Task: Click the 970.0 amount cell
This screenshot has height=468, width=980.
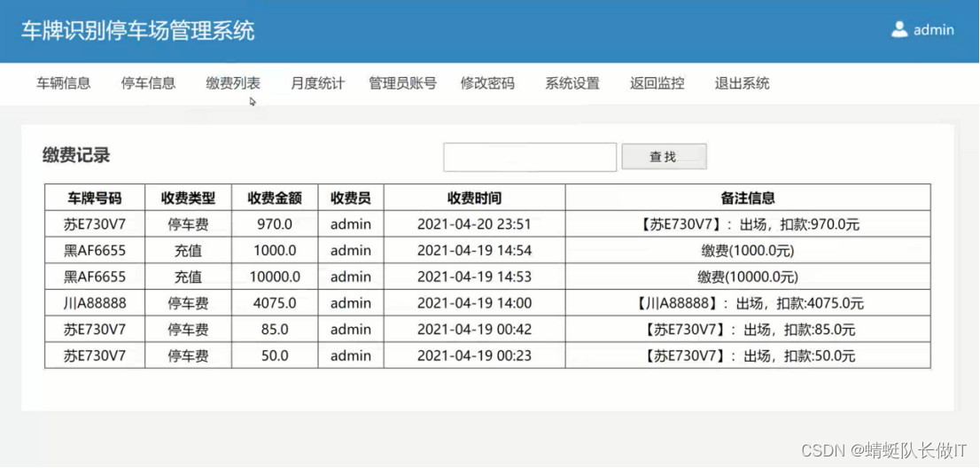Action: tap(275, 224)
